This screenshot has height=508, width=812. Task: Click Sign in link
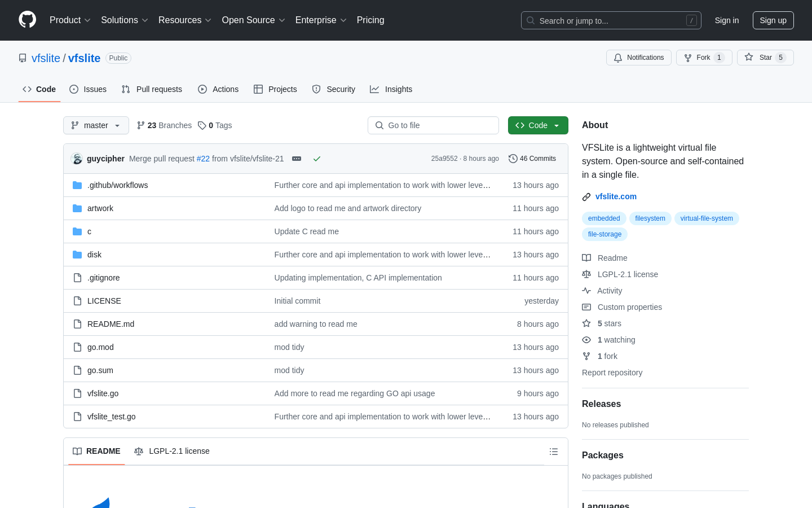[x=727, y=20]
